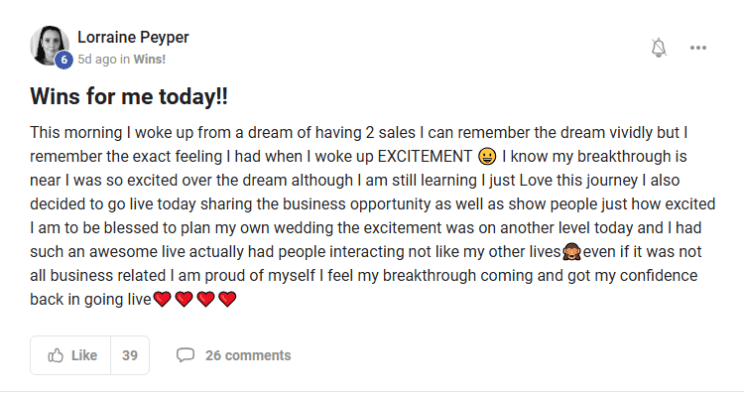The image size is (744, 400).
Task: Click the see-no-evil monkey emoji
Action: pyautogui.click(x=571, y=251)
